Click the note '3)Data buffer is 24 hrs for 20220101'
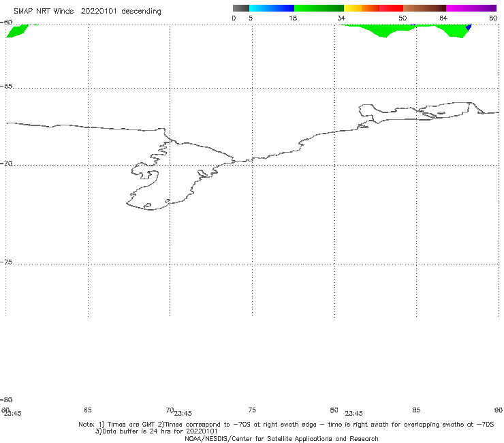The height and width of the screenshot is (443, 504). [156, 431]
